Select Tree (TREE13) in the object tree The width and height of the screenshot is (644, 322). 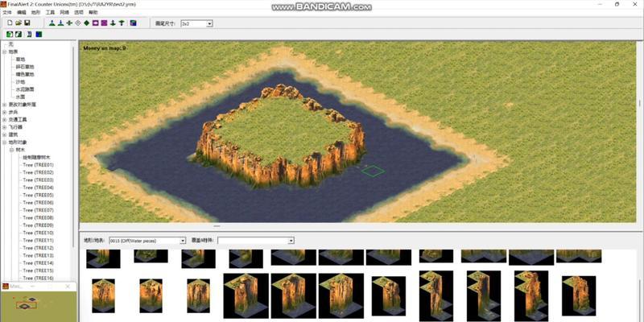(x=38, y=255)
